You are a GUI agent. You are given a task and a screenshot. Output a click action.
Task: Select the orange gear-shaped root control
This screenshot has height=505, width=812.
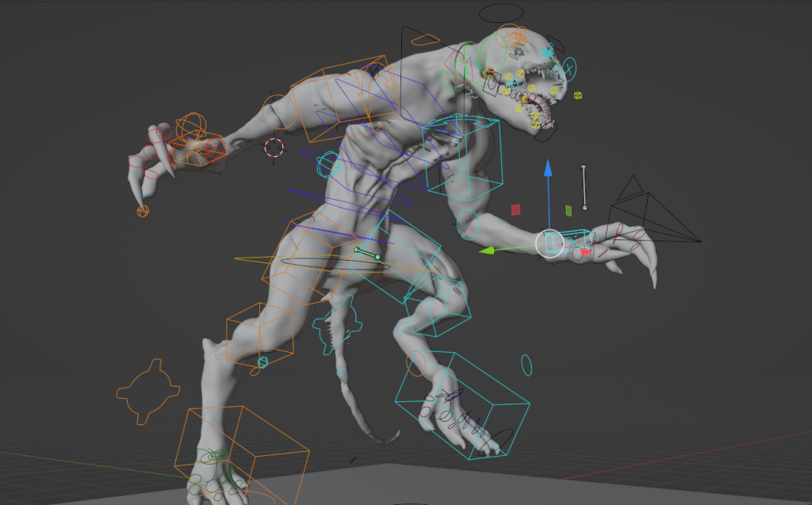tap(148, 392)
